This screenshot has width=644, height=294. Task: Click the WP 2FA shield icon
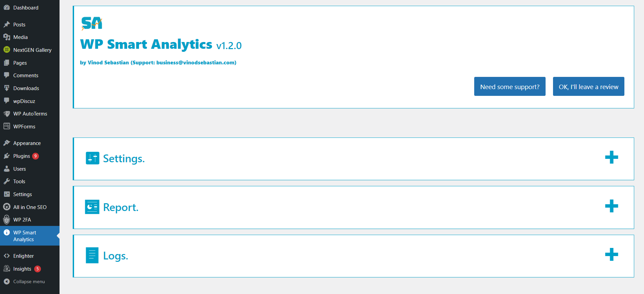tap(7, 220)
